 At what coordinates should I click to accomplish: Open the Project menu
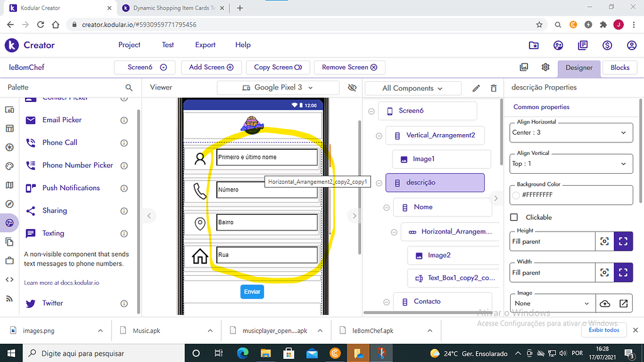coord(129,45)
